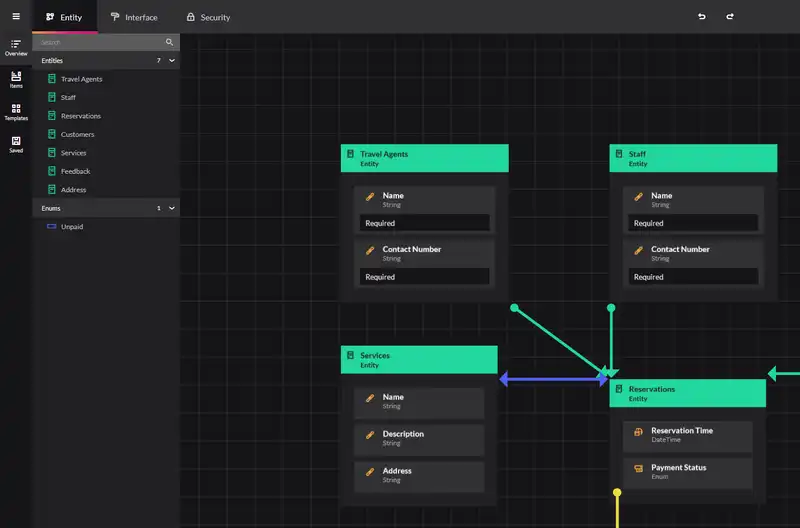
Task: Click green connector dot below Travel Agents card
Action: [514, 308]
